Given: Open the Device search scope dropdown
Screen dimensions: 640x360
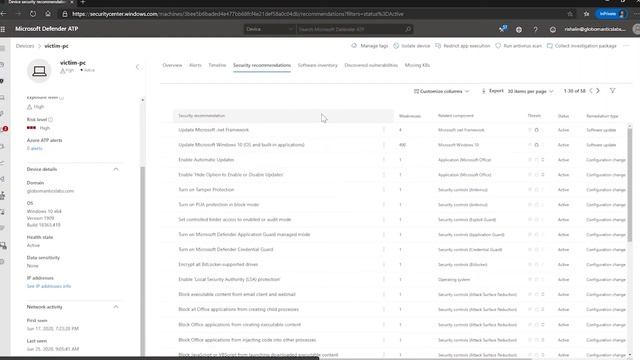Looking at the screenshot, I should point(269,29).
